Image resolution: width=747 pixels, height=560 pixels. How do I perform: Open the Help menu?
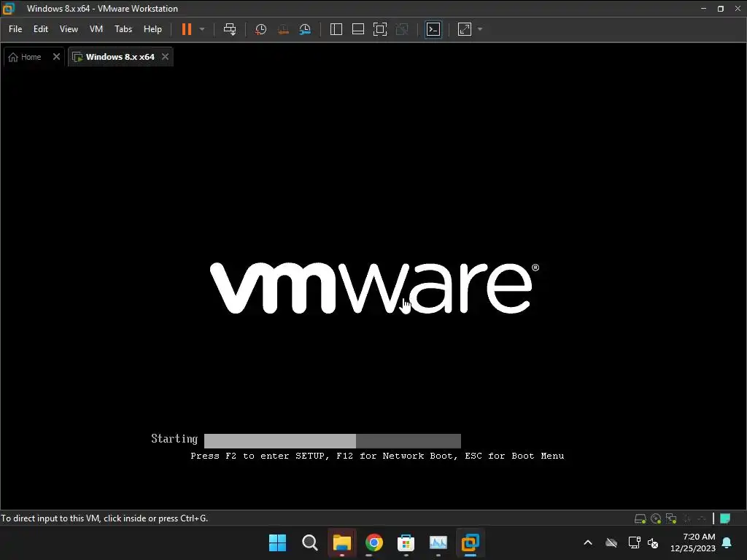[152, 29]
